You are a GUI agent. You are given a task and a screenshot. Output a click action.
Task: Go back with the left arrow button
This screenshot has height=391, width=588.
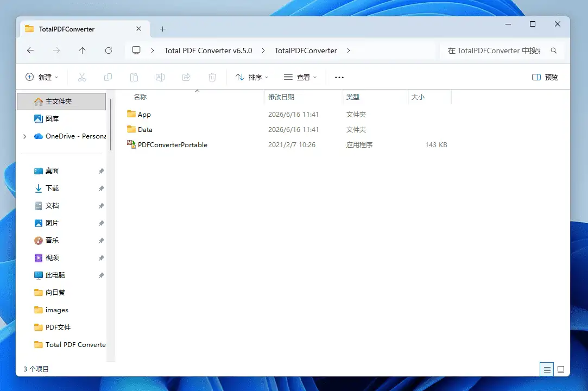point(30,51)
